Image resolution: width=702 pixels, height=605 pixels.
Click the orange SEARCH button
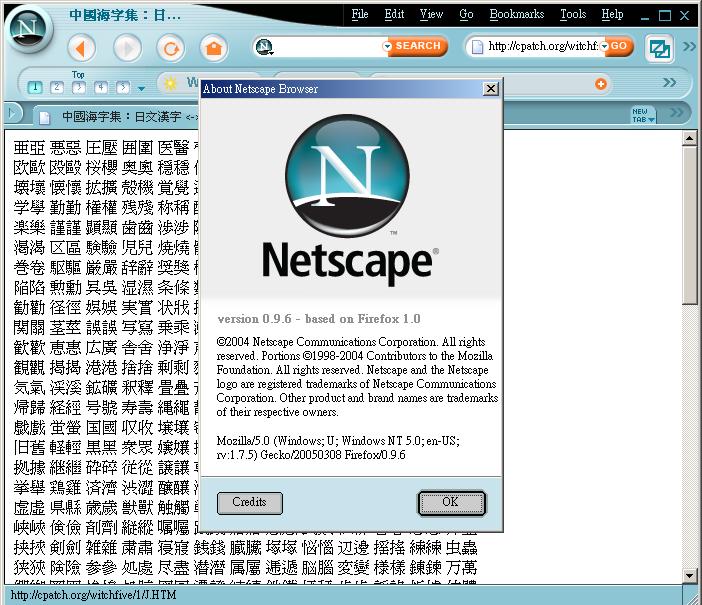tap(418, 46)
